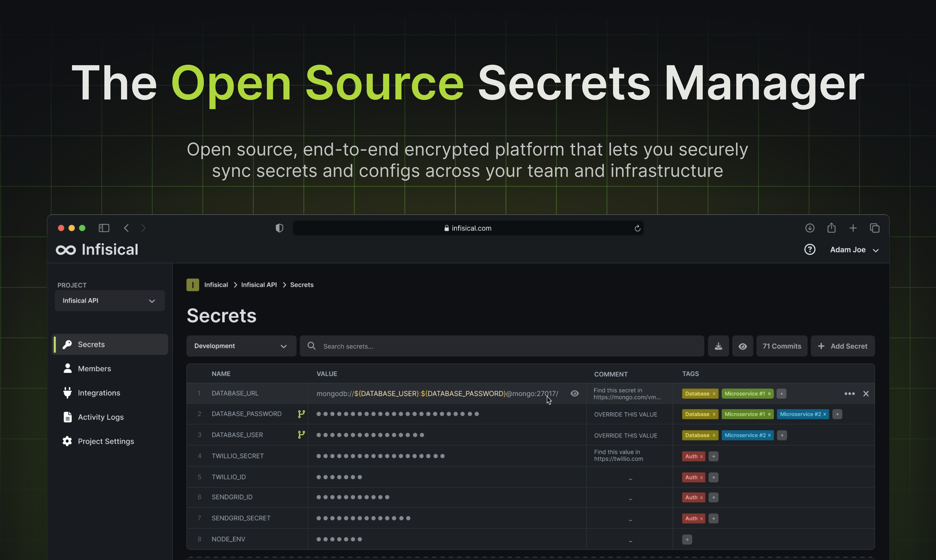Click the branch icon beside DATABASE_PASSWORD

tap(302, 414)
